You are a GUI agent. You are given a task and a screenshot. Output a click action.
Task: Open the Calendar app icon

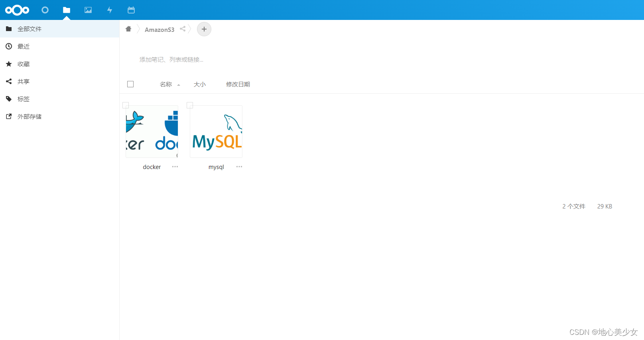(x=131, y=10)
